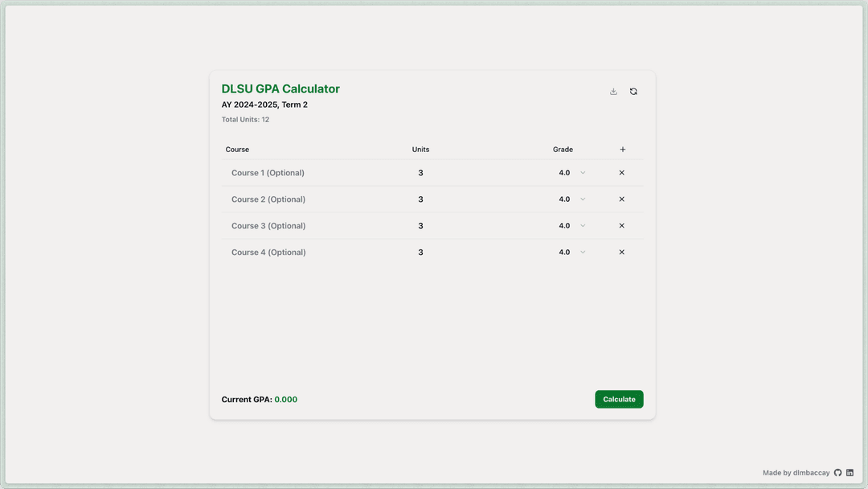Click the Total Units: 12 label
The width and height of the screenshot is (868, 489).
click(x=245, y=120)
